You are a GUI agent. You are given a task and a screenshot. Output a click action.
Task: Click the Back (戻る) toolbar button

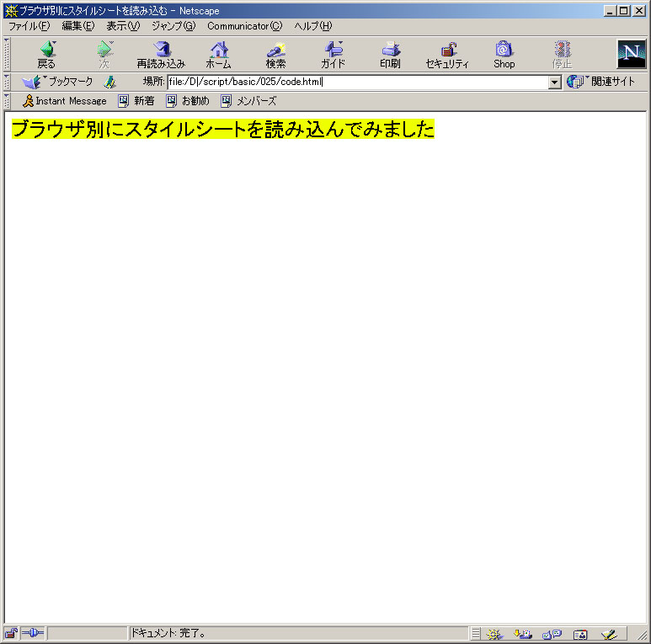point(46,55)
